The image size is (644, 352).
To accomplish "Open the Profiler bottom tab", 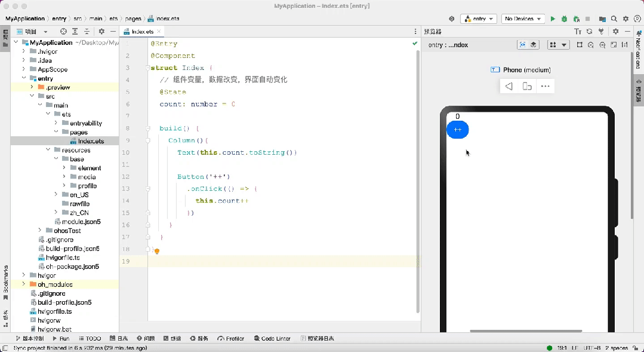I will [x=230, y=338].
